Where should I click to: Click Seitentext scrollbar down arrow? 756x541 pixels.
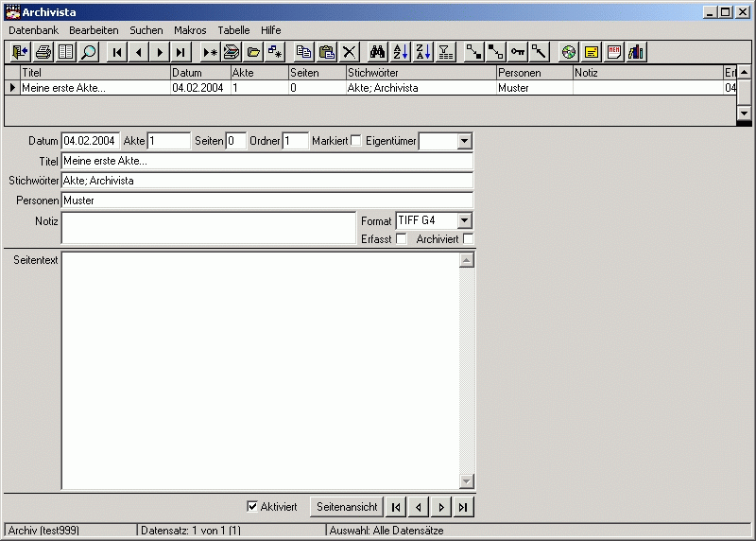click(x=466, y=480)
